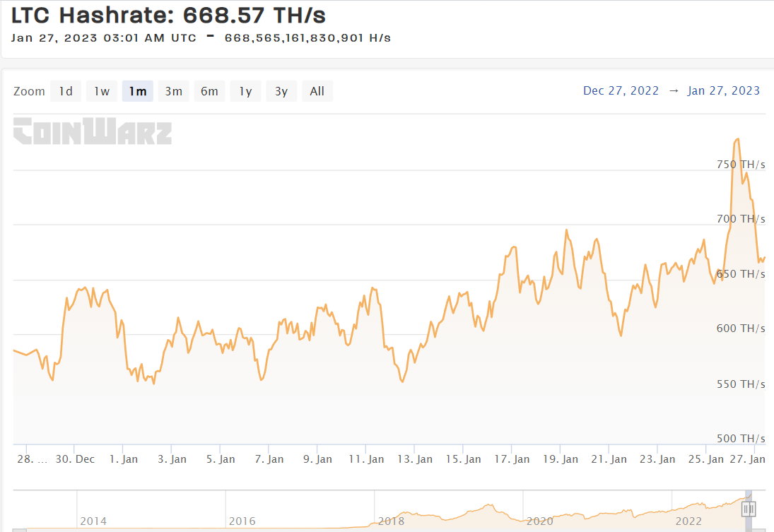This screenshot has height=532, width=774.
Task: Click the 23. Jan axis date
Action: pyautogui.click(x=657, y=459)
